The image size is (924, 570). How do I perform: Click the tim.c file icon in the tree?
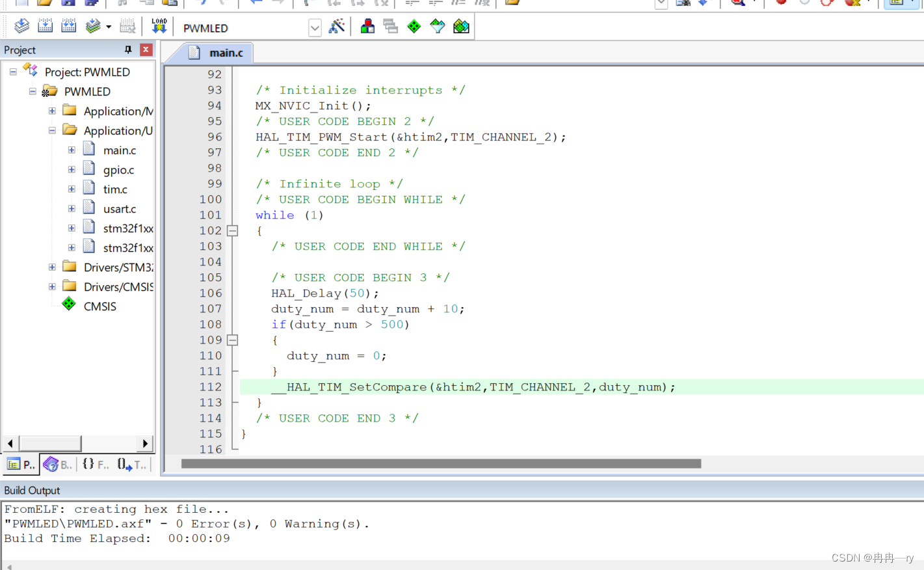pyautogui.click(x=89, y=189)
